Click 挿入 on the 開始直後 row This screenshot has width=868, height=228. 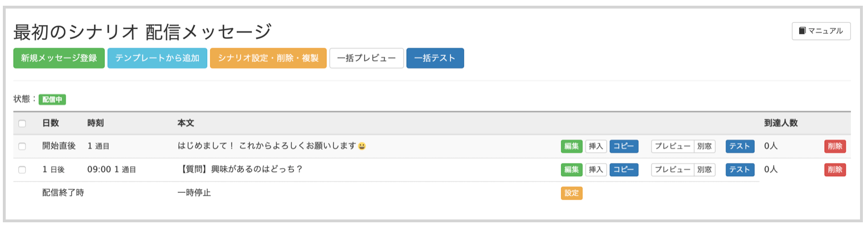[x=596, y=146]
